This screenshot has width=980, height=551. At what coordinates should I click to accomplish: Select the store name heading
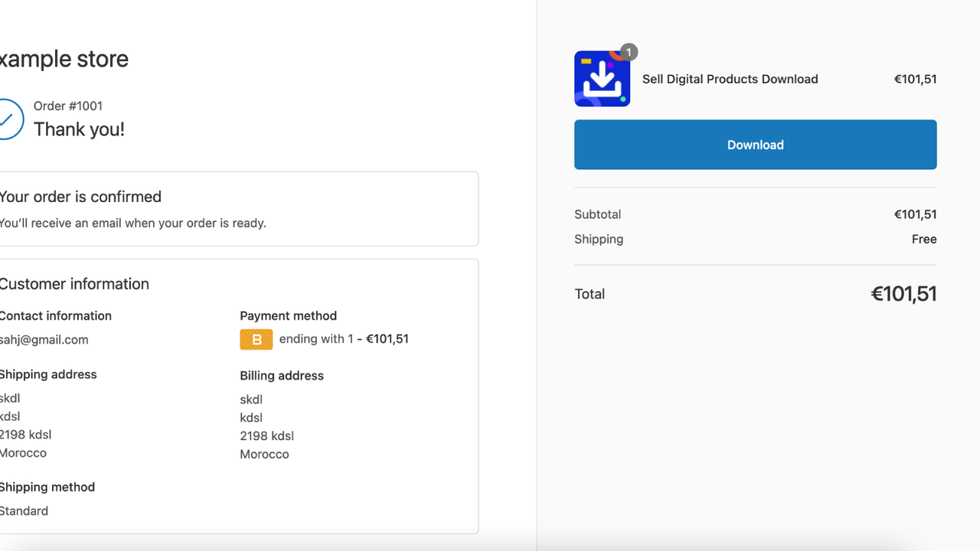(x=64, y=59)
